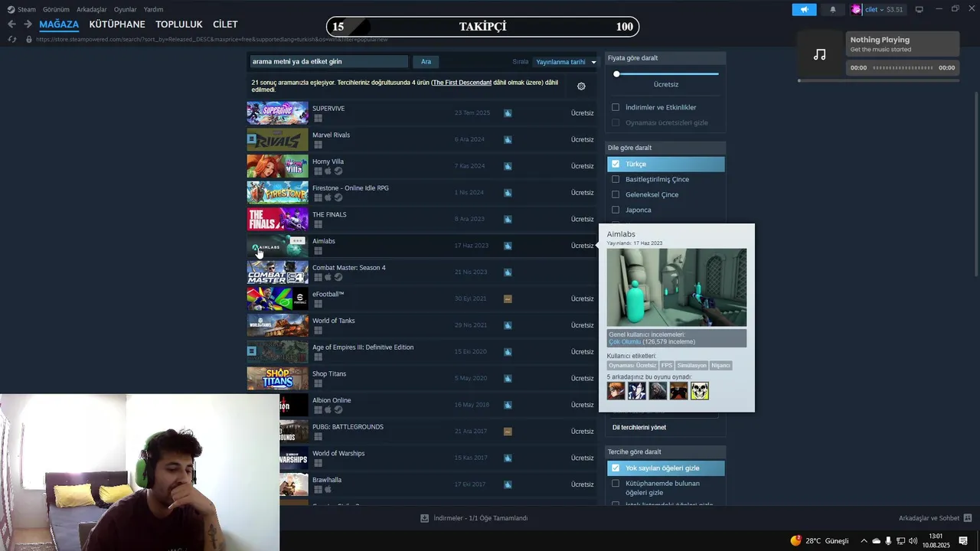
Task: Reload the store page
Action: [x=11, y=39]
